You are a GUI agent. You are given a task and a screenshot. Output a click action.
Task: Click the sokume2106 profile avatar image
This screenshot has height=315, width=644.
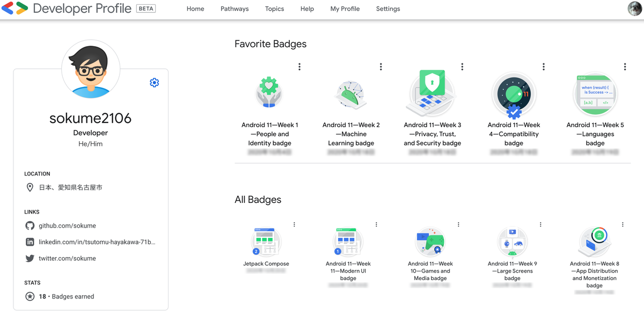91,69
